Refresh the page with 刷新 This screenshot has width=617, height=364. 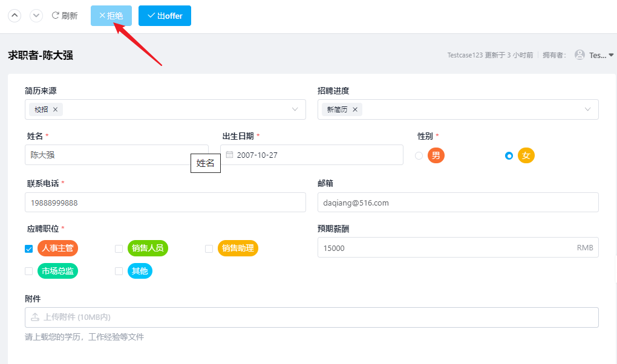[65, 16]
